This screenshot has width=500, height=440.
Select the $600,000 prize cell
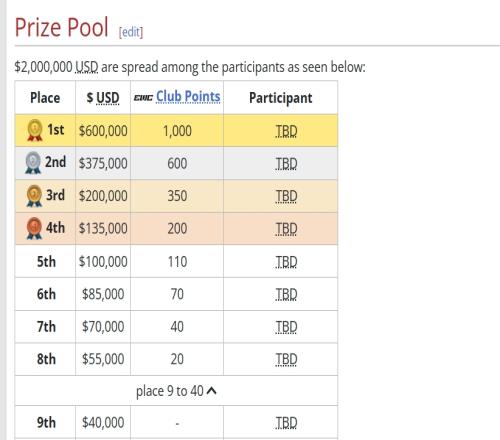pyautogui.click(x=103, y=131)
